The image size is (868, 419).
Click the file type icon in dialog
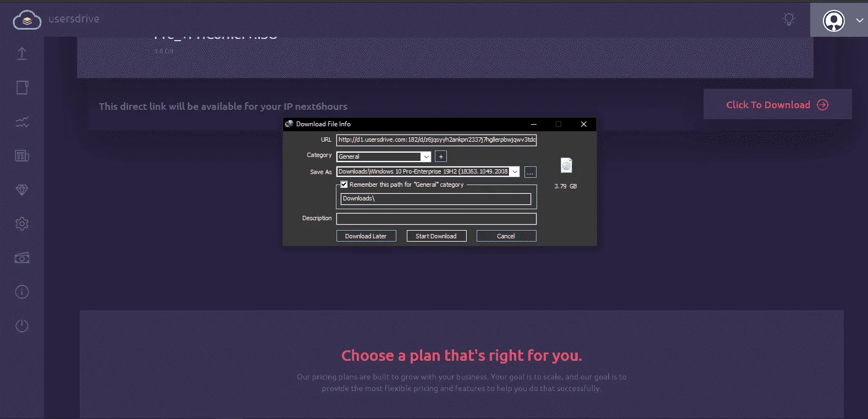pyautogui.click(x=566, y=165)
